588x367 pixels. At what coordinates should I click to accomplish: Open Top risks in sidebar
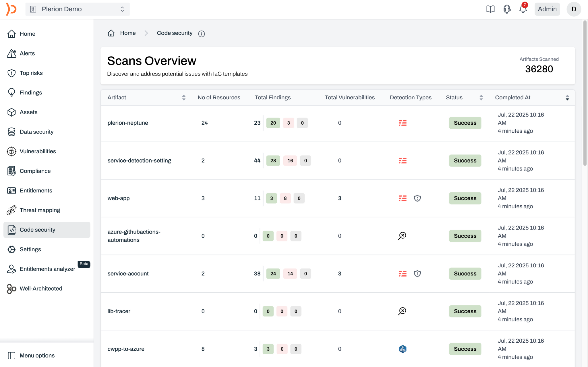point(47,73)
